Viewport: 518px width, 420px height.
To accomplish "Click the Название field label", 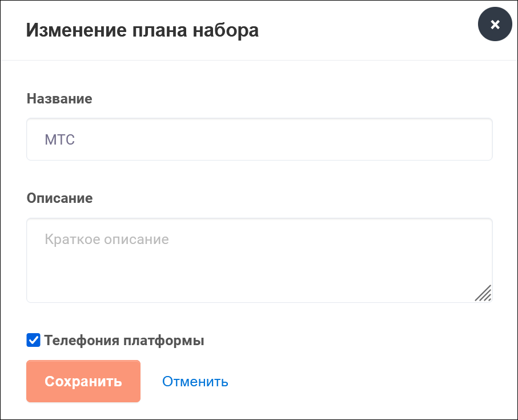I will pos(59,98).
